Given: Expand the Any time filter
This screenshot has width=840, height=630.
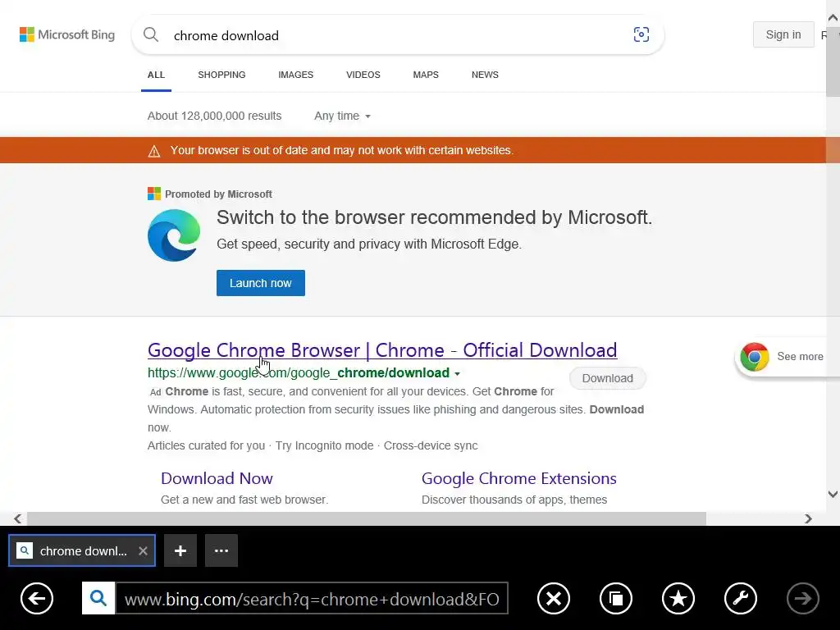Looking at the screenshot, I should click(342, 116).
